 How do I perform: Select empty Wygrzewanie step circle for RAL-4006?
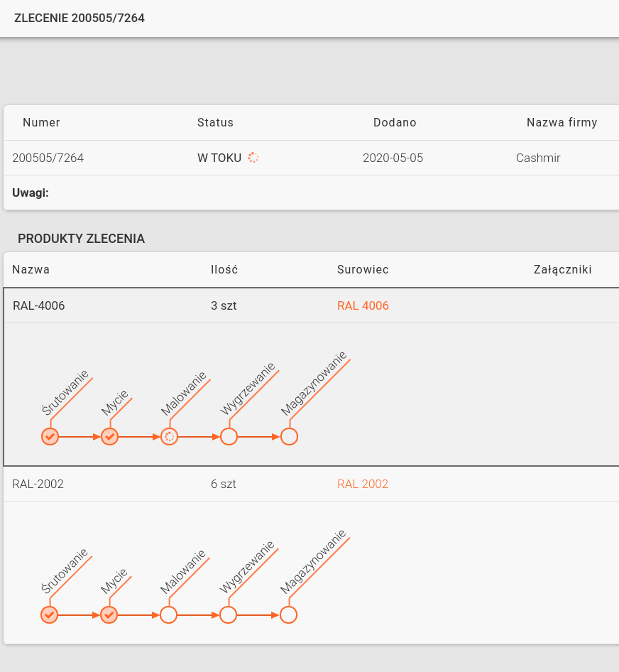tap(229, 436)
